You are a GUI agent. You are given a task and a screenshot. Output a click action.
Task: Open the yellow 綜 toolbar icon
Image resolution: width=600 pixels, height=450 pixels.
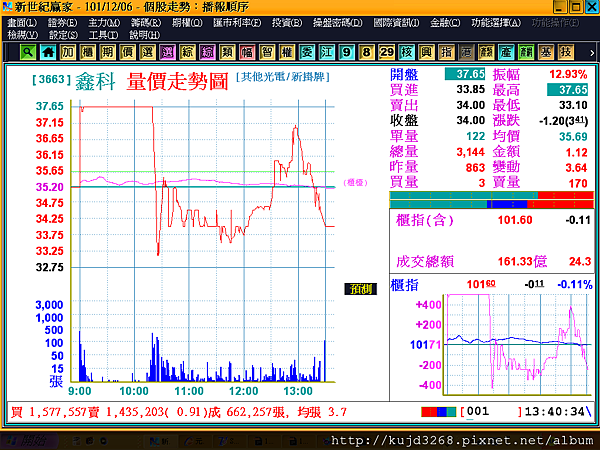click(x=188, y=52)
